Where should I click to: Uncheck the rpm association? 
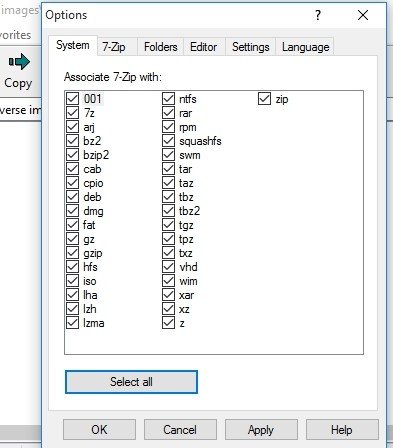(168, 127)
